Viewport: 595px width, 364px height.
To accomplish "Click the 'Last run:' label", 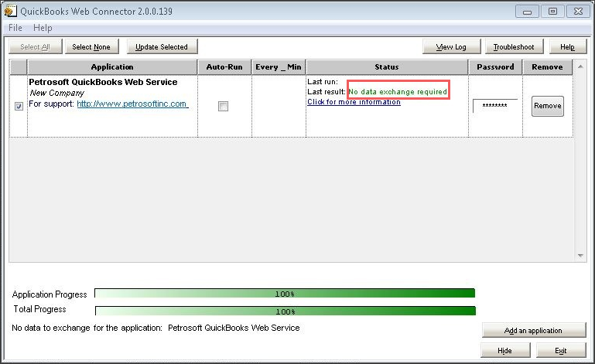I will click(x=322, y=81).
